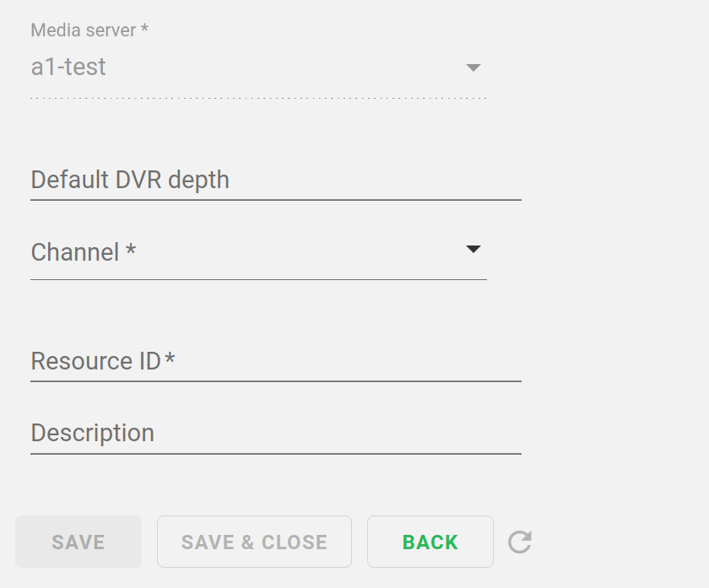Open the Media server dropdown arrow
The image size is (709, 588).
coord(474,67)
